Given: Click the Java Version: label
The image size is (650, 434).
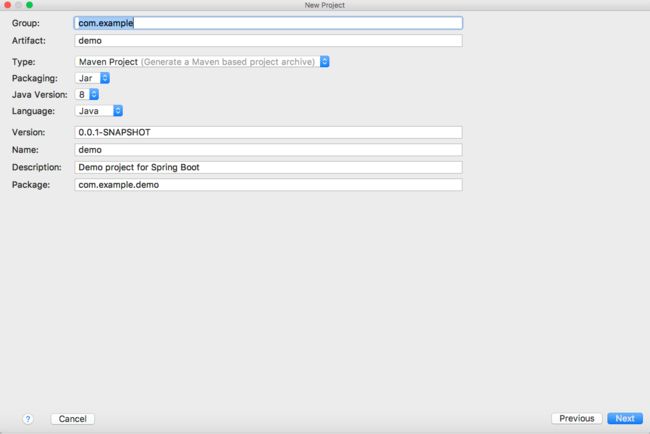Looking at the screenshot, I should pos(39,95).
